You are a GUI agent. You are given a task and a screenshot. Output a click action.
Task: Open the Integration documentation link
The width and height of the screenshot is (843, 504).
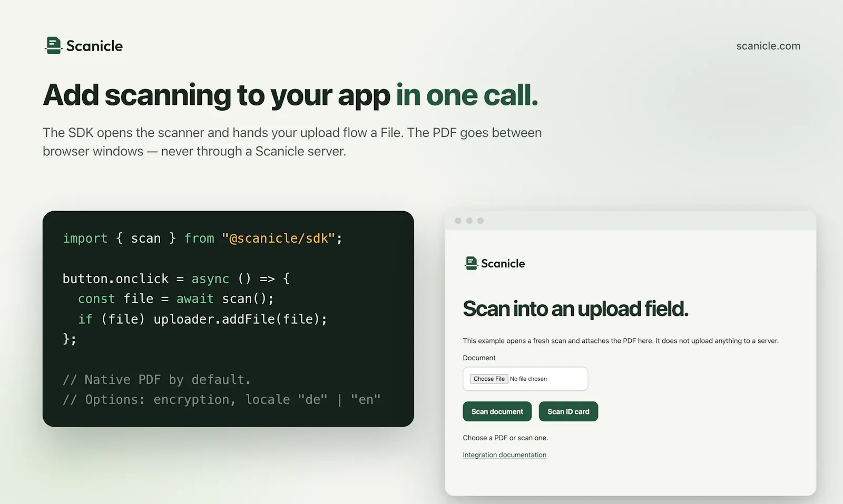pyautogui.click(x=504, y=455)
